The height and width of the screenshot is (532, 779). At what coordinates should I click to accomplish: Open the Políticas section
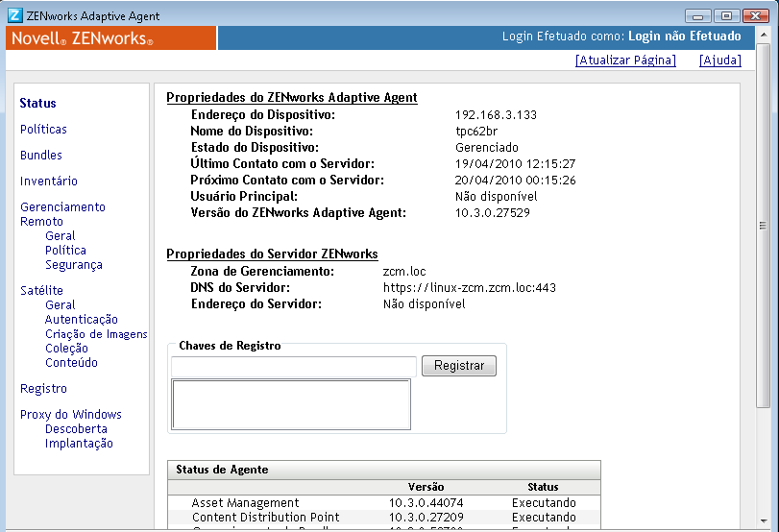(x=43, y=129)
